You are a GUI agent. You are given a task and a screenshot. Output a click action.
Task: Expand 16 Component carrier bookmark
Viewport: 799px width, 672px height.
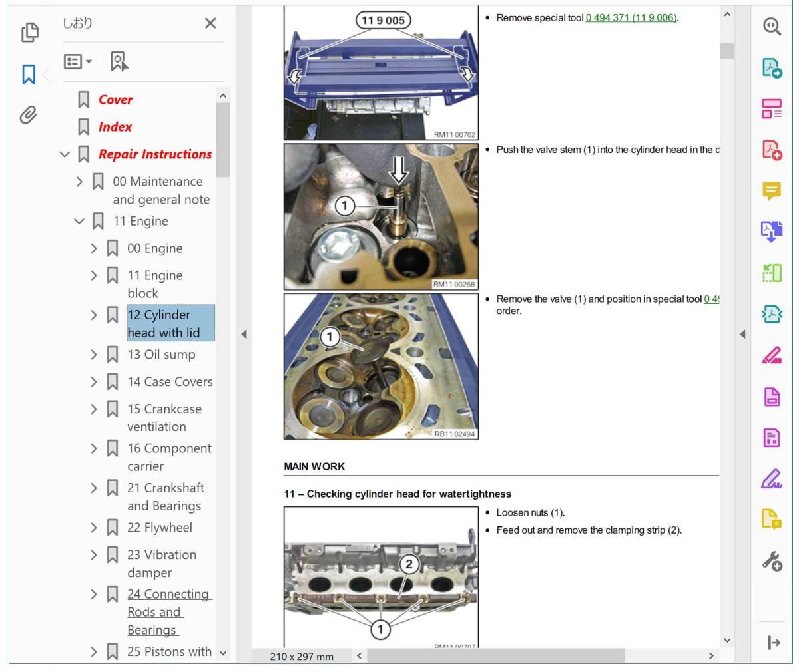94,448
